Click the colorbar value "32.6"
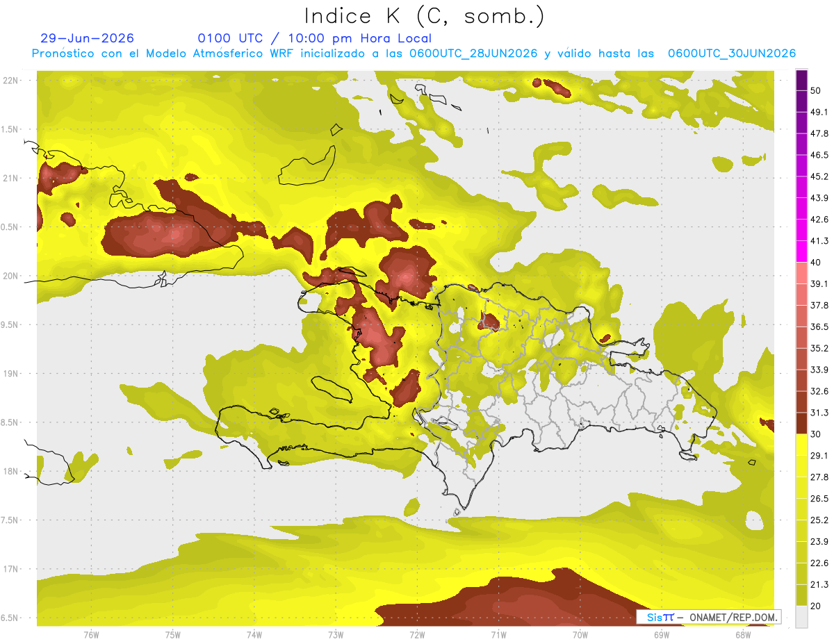This screenshot has width=834, height=644. 819,391
